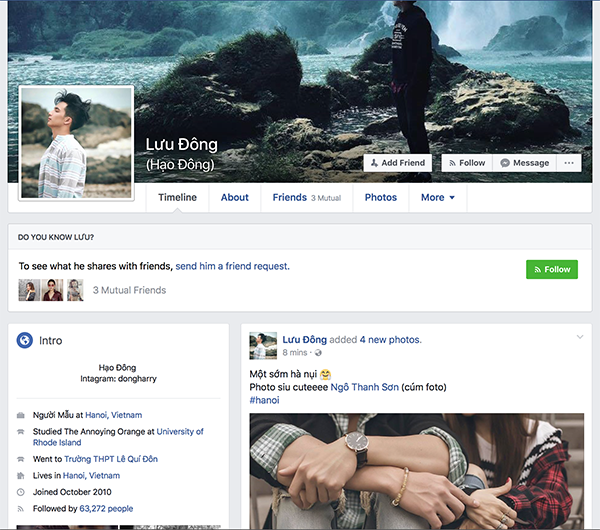
Task: Click the third mutual friend avatar
Action: (x=75, y=290)
